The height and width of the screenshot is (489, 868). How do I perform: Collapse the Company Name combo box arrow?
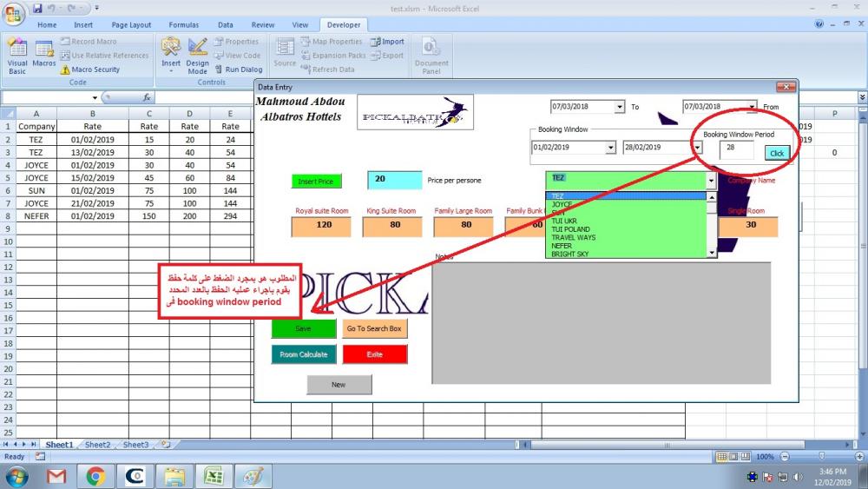[x=712, y=180]
